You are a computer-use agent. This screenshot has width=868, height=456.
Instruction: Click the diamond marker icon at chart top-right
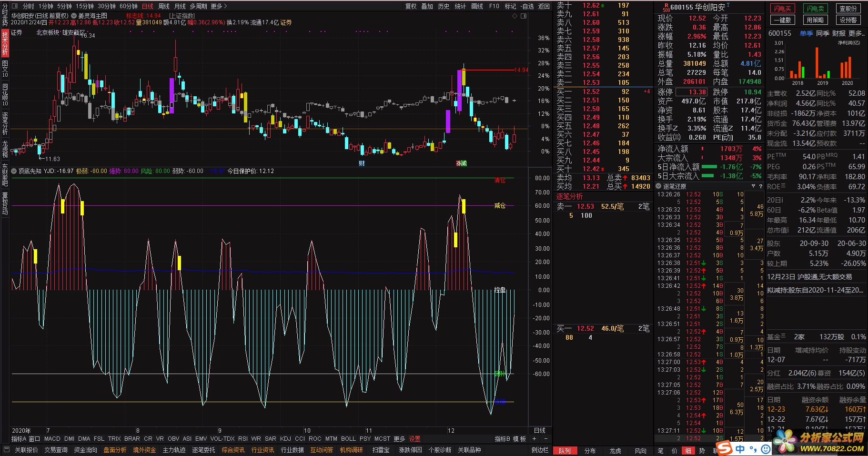515,16
